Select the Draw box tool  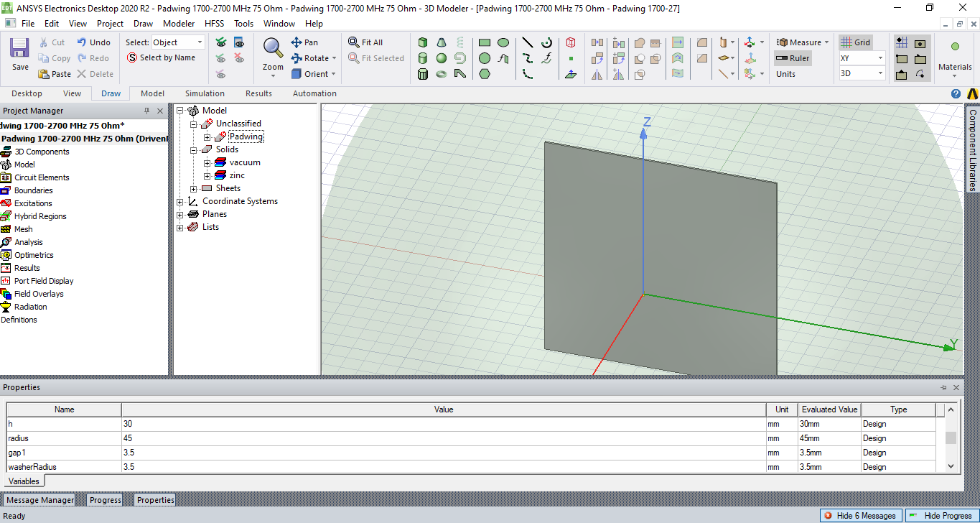pos(423,42)
